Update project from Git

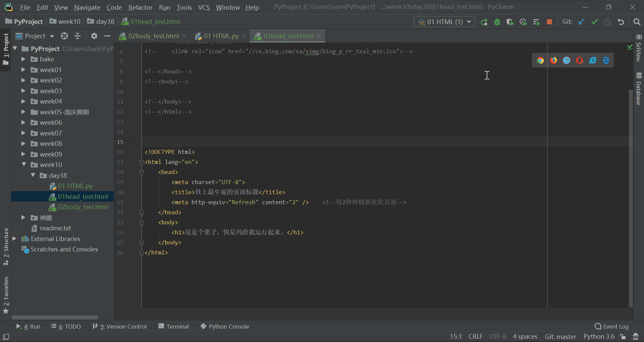point(581,21)
